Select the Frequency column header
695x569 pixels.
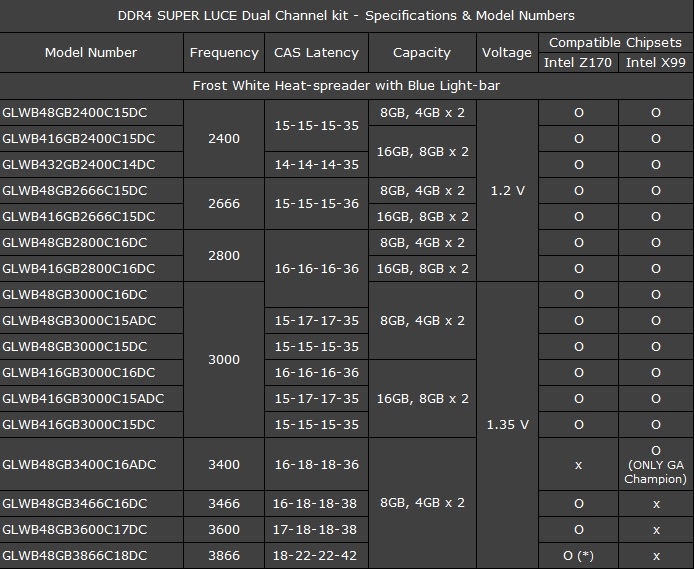click(x=224, y=52)
